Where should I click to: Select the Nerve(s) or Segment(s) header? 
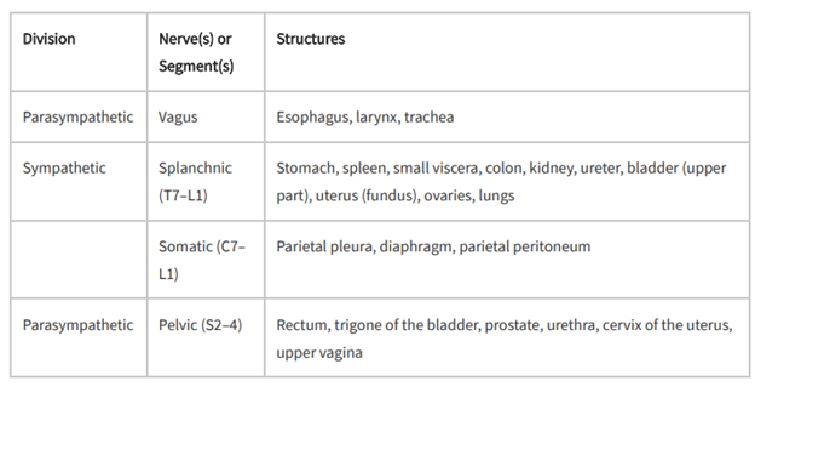click(196, 52)
